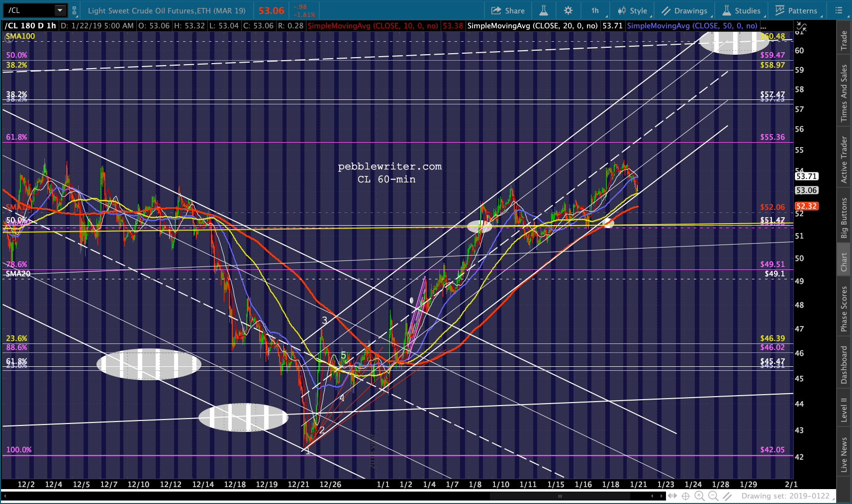Open the flask Edit Studies icon

[x=544, y=10]
